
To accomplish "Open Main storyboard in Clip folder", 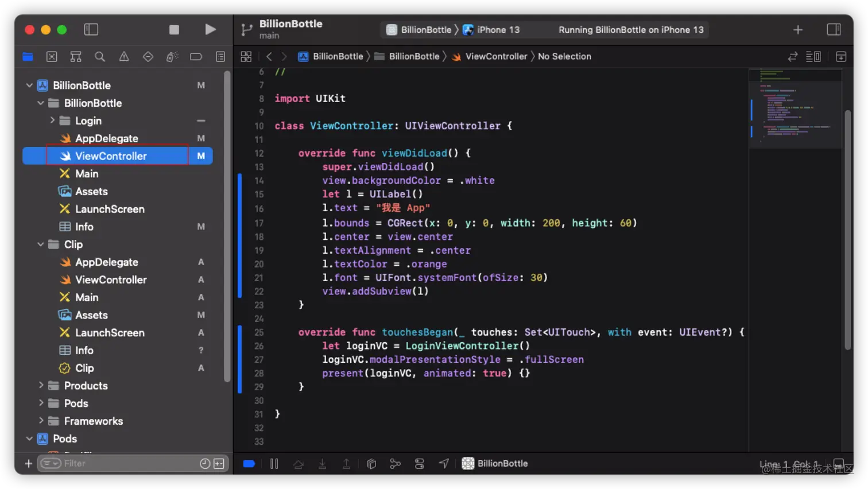I will [x=87, y=297].
